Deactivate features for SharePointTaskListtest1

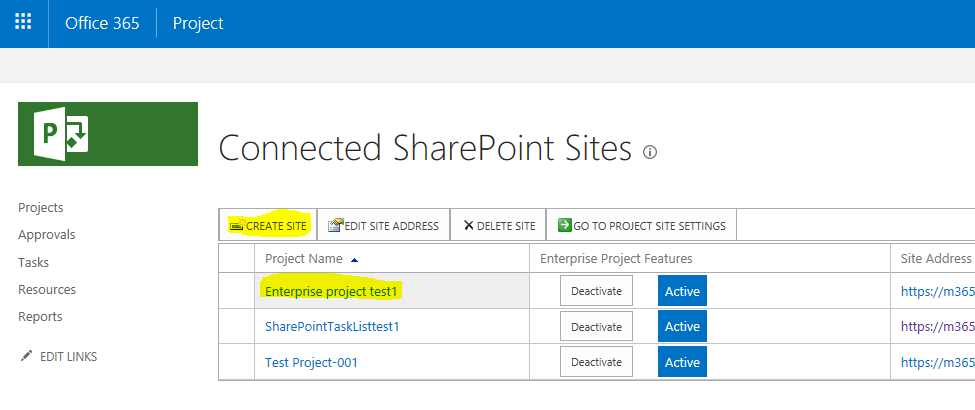pyautogui.click(x=596, y=326)
